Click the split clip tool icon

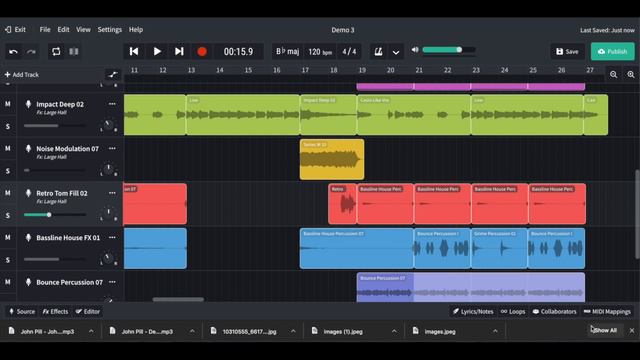pos(74,51)
